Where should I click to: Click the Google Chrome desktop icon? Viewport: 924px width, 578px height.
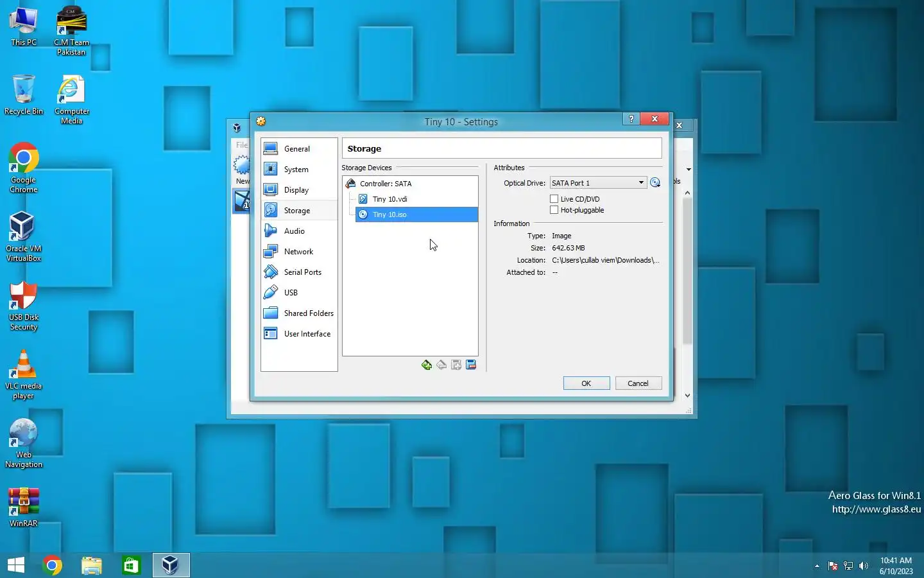point(24,168)
